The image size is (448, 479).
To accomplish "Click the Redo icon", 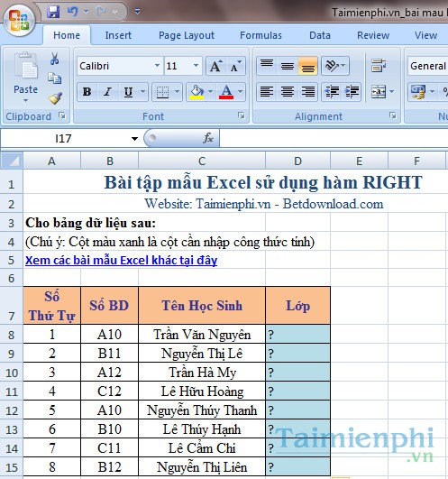I will (101, 12).
